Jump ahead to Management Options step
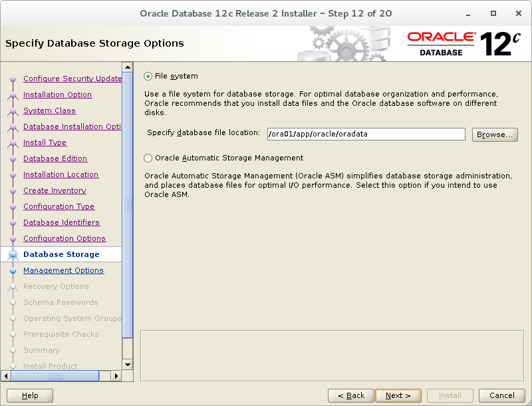Viewport: 532px width, 406px height. (63, 270)
